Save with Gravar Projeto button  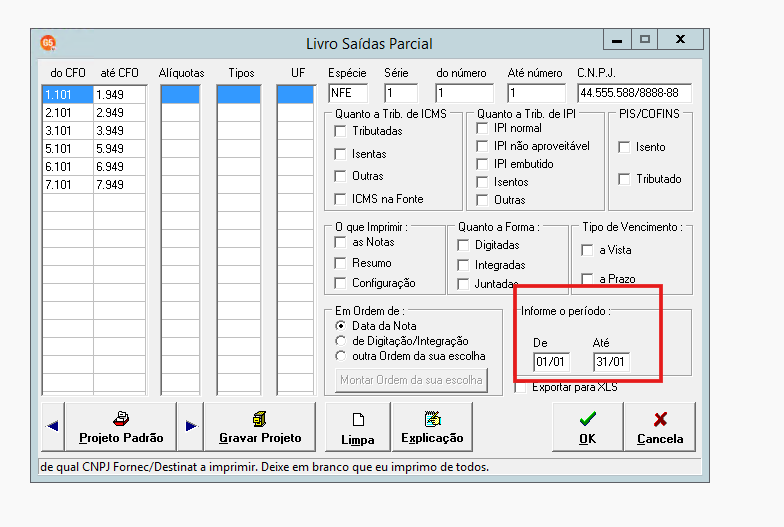pos(260,426)
